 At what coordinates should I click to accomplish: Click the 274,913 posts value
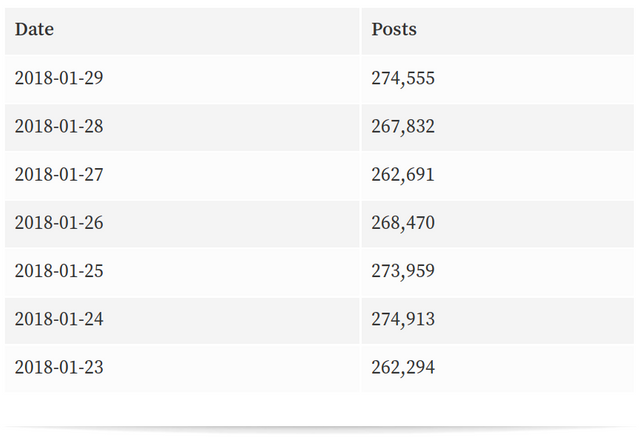point(403,319)
